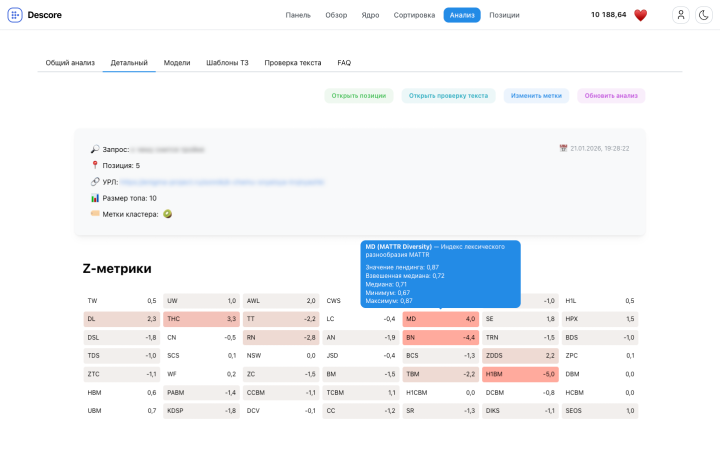Image resolution: width=720 pixels, height=451 pixels.
Task: Click the Descore logo icon
Action: pos(15,15)
